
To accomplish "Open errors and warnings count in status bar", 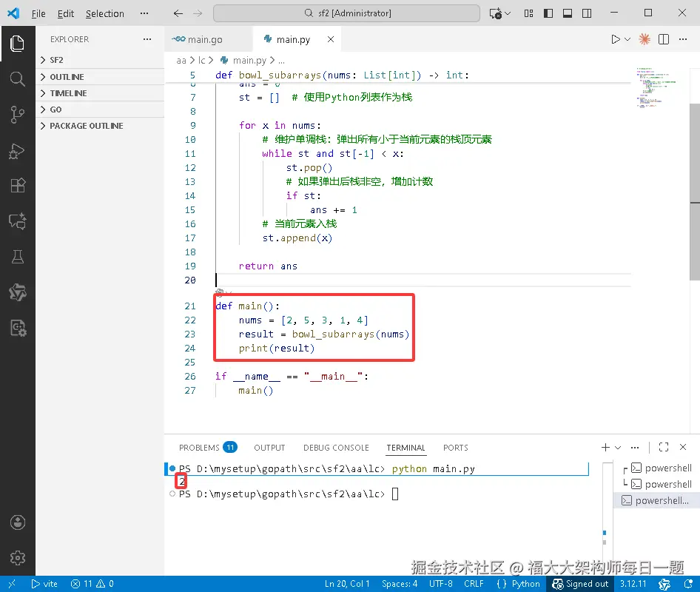I will click(x=92, y=584).
